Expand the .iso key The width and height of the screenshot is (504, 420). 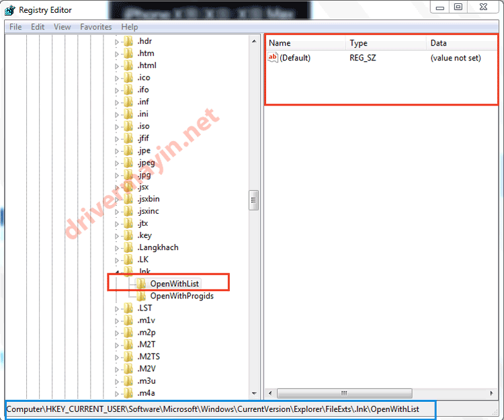pos(117,127)
